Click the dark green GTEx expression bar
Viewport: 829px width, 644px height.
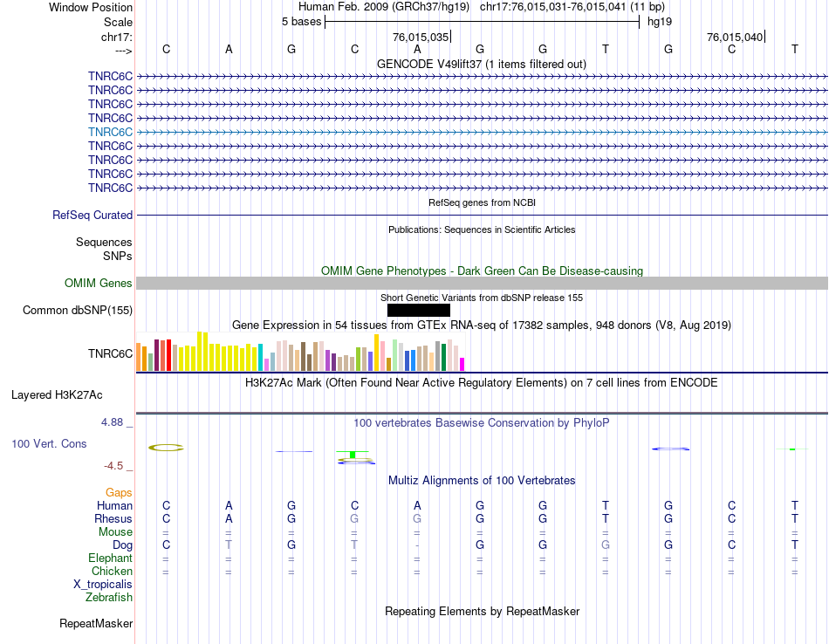click(443, 358)
